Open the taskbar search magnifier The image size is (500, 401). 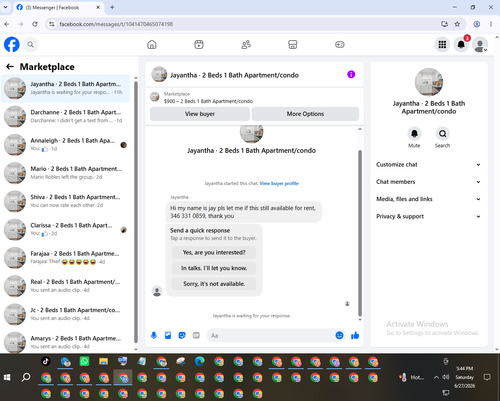pyautogui.click(x=26, y=377)
